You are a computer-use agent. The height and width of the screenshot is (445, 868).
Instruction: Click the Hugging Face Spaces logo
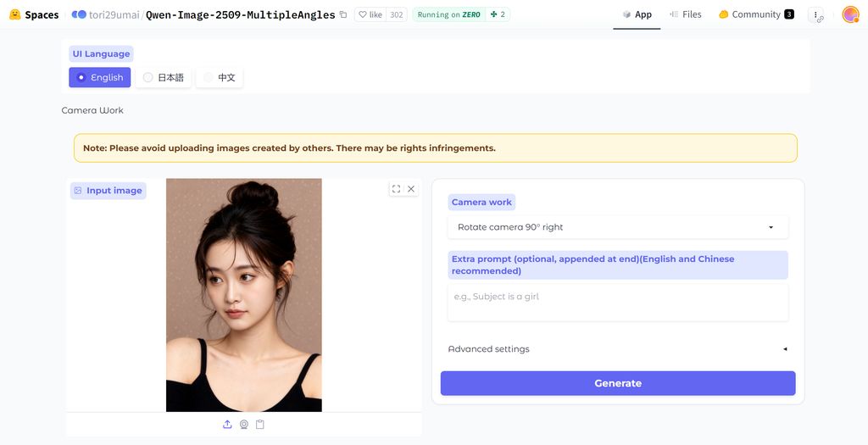click(34, 14)
